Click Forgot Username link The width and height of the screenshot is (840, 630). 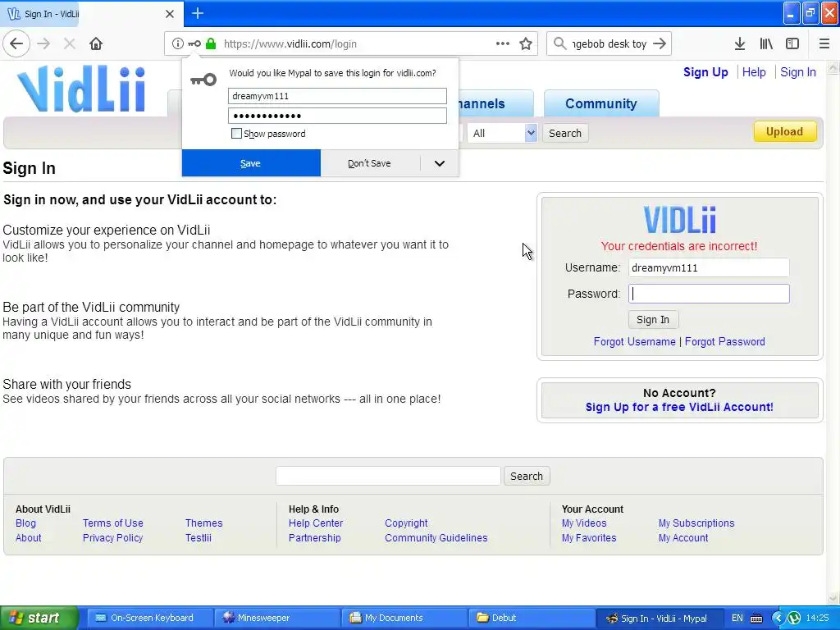pyautogui.click(x=634, y=342)
